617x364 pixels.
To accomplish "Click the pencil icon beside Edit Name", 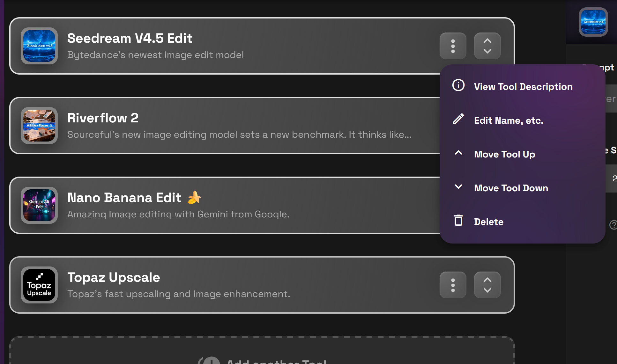I will point(458,119).
